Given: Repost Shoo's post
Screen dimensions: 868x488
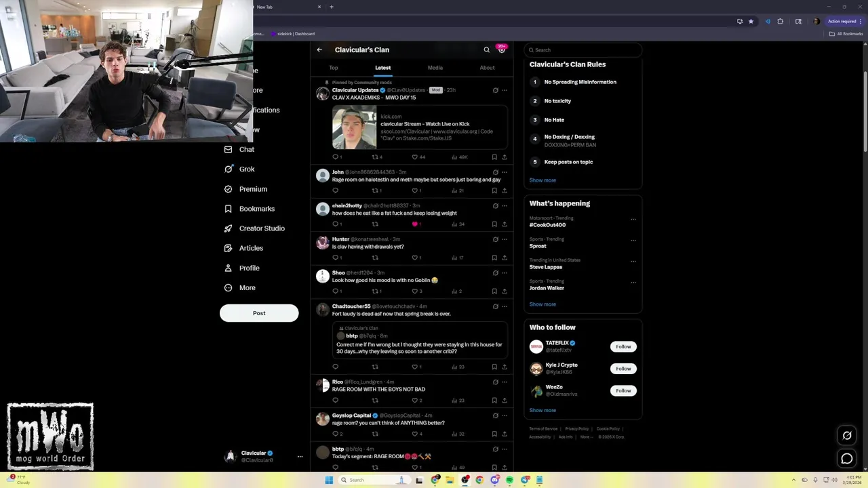Looking at the screenshot, I should 375,291.
